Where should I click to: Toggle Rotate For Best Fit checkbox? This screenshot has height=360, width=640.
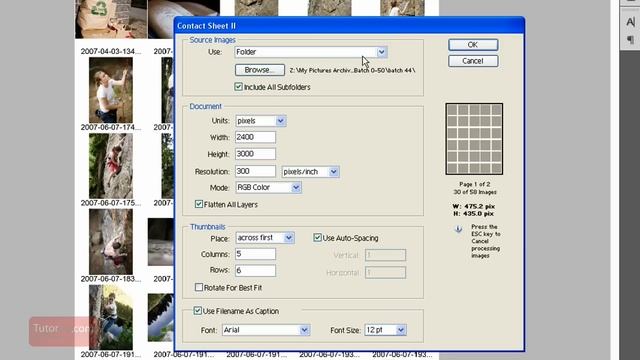199,287
